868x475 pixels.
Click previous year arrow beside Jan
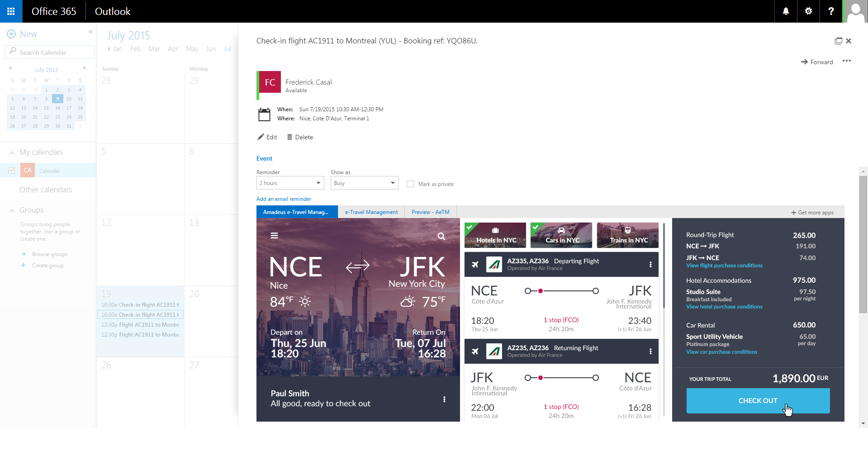tap(109, 49)
